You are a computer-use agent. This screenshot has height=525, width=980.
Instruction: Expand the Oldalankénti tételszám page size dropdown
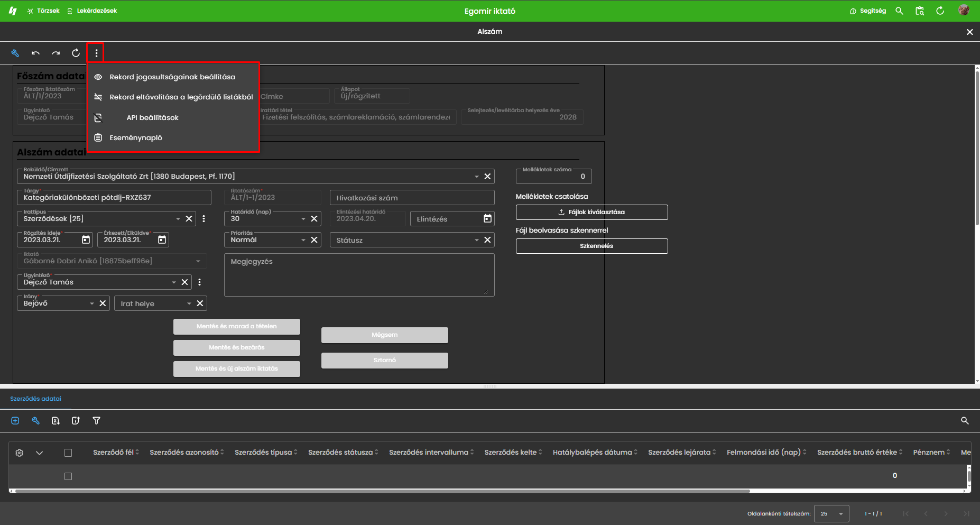[840, 514]
